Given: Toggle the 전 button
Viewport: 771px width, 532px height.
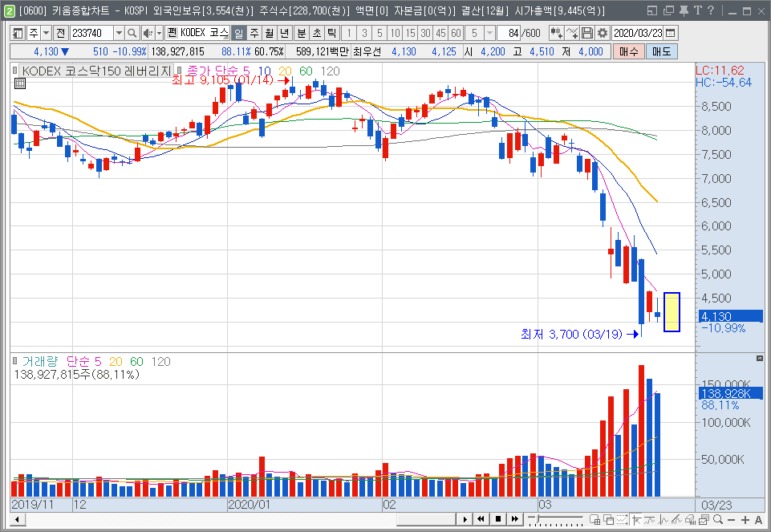Looking at the screenshot, I should [x=60, y=33].
